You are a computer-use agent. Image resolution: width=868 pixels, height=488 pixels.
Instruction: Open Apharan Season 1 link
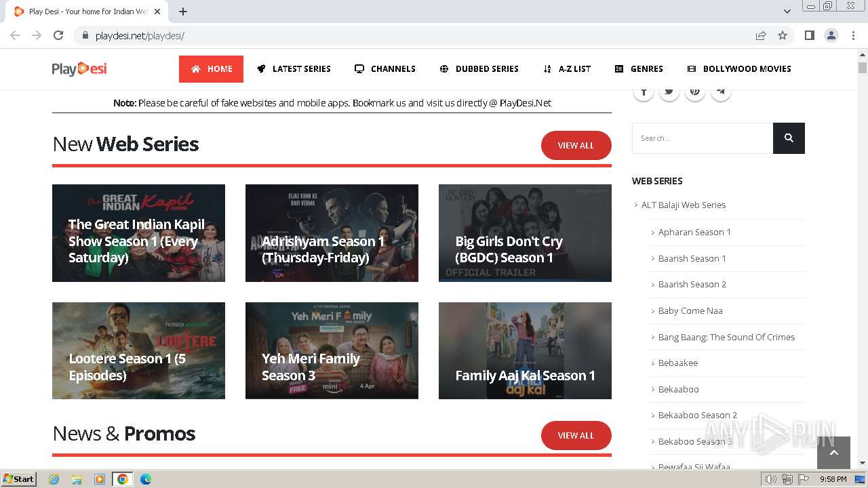pyautogui.click(x=694, y=232)
